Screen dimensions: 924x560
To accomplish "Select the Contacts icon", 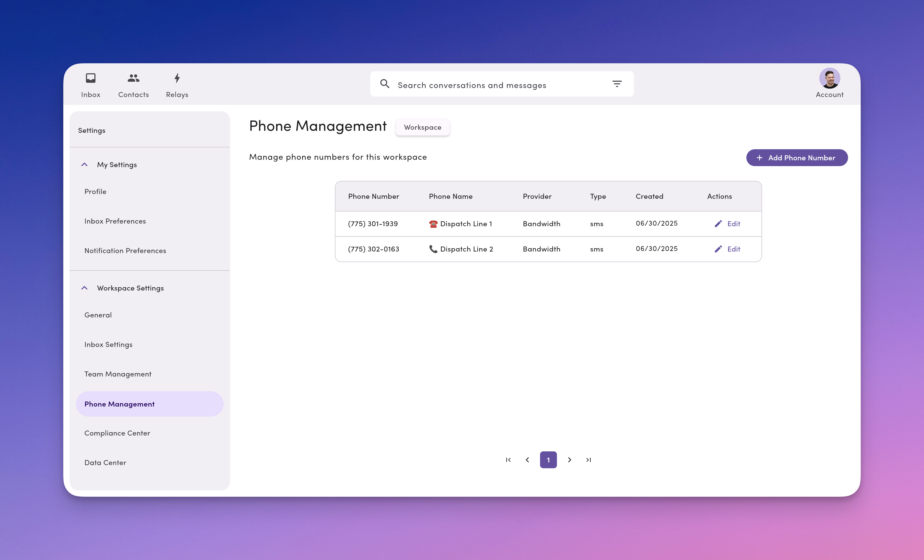I will (x=133, y=78).
